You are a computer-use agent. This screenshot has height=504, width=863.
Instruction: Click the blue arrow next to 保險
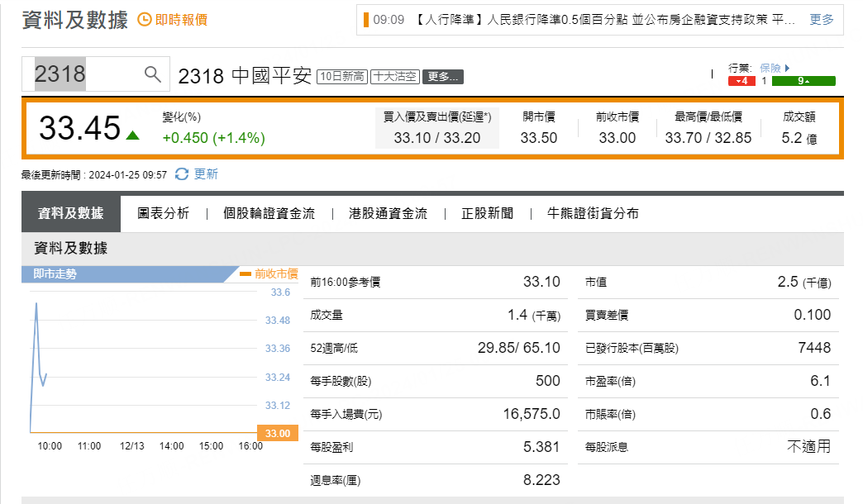[x=788, y=68]
